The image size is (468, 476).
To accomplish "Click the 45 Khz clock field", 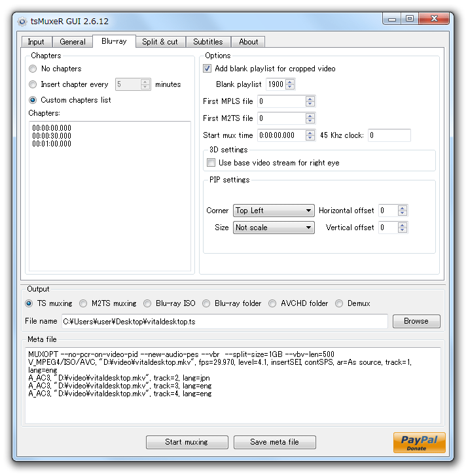I will coord(389,135).
